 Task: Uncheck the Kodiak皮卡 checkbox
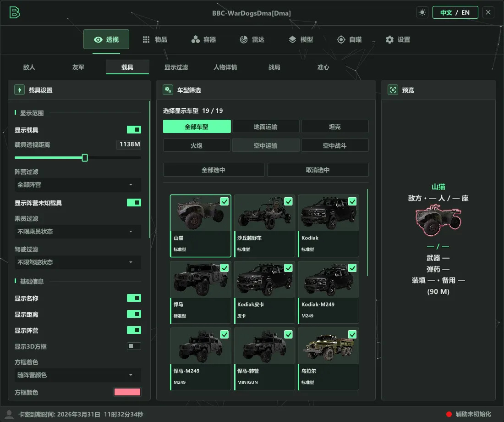(x=288, y=268)
